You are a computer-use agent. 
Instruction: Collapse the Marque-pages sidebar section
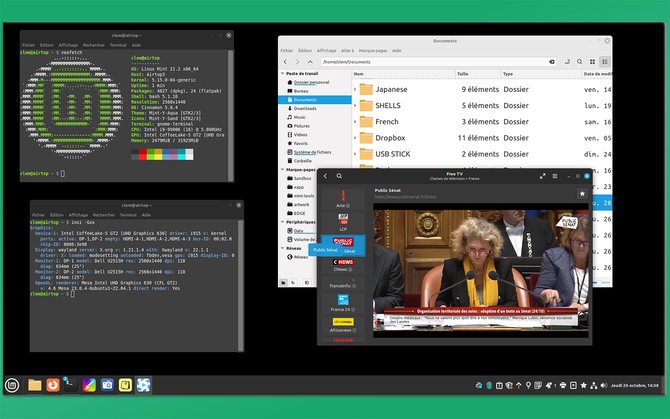tap(282, 170)
